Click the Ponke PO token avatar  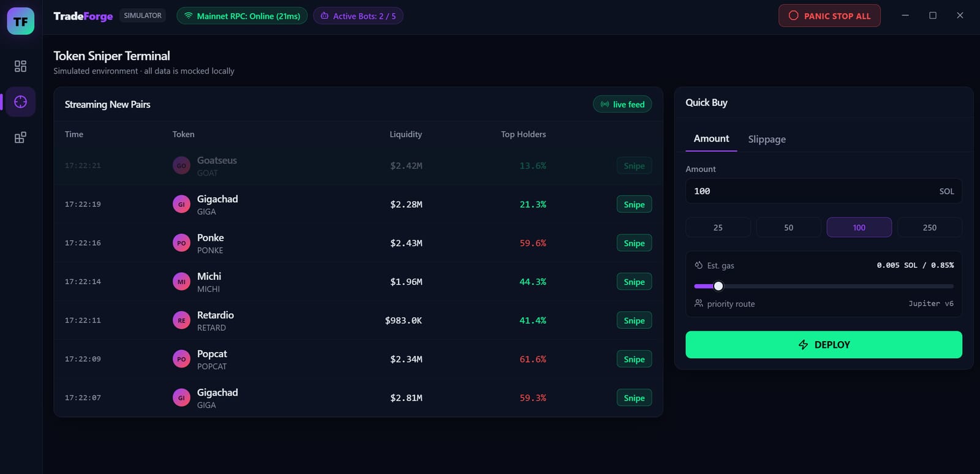[181, 243]
